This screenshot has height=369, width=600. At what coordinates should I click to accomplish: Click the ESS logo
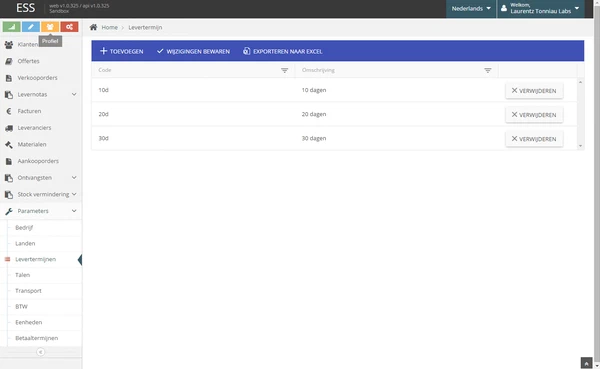[x=26, y=8]
